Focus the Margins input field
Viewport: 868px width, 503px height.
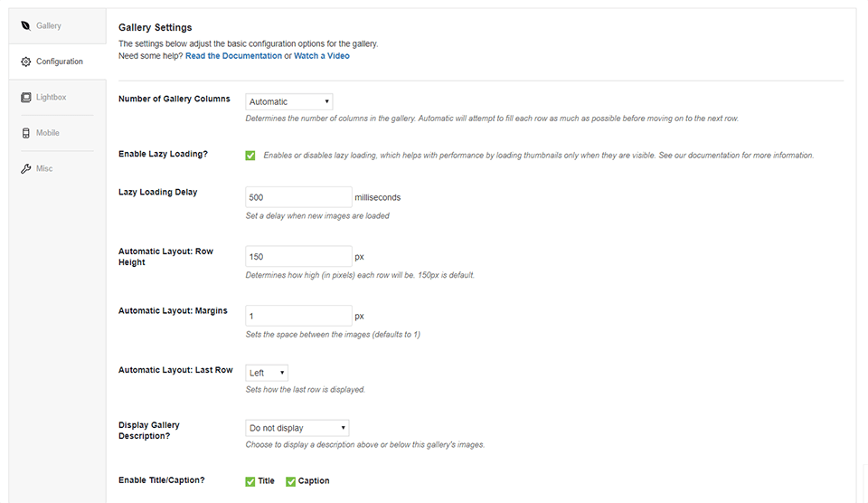298,316
